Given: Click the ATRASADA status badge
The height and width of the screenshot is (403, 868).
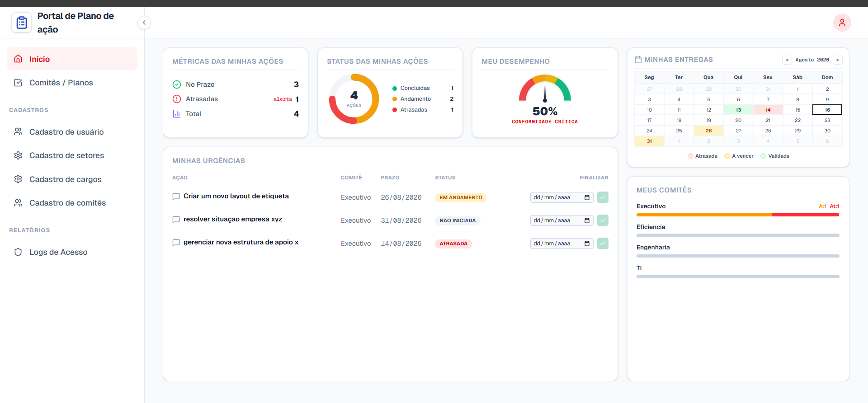Looking at the screenshot, I should click(x=453, y=244).
